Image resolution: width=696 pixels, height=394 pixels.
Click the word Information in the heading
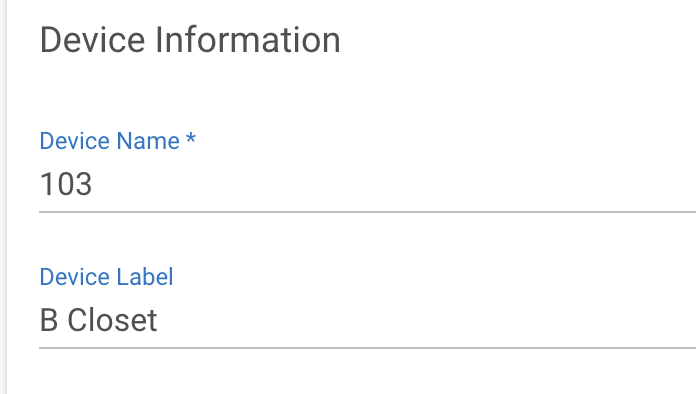(248, 40)
